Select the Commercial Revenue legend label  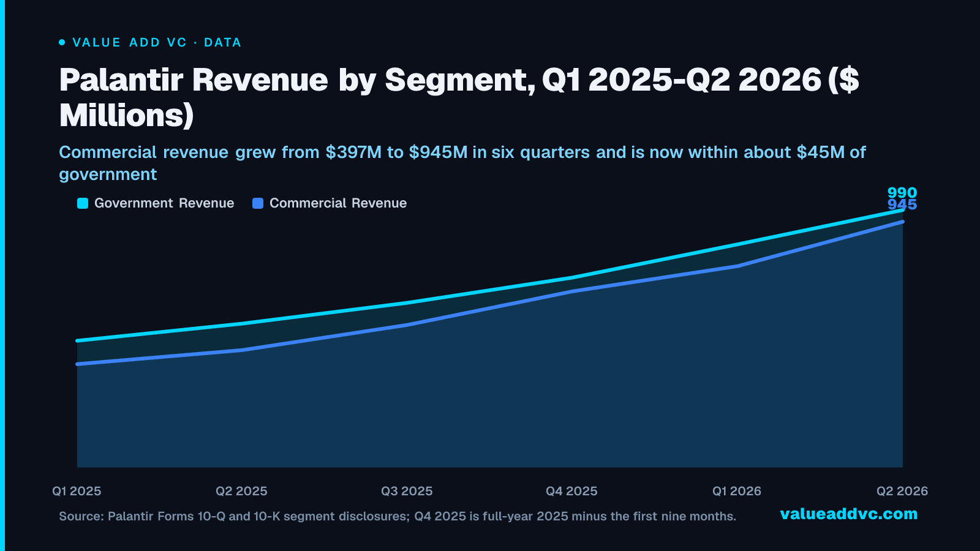(x=338, y=203)
